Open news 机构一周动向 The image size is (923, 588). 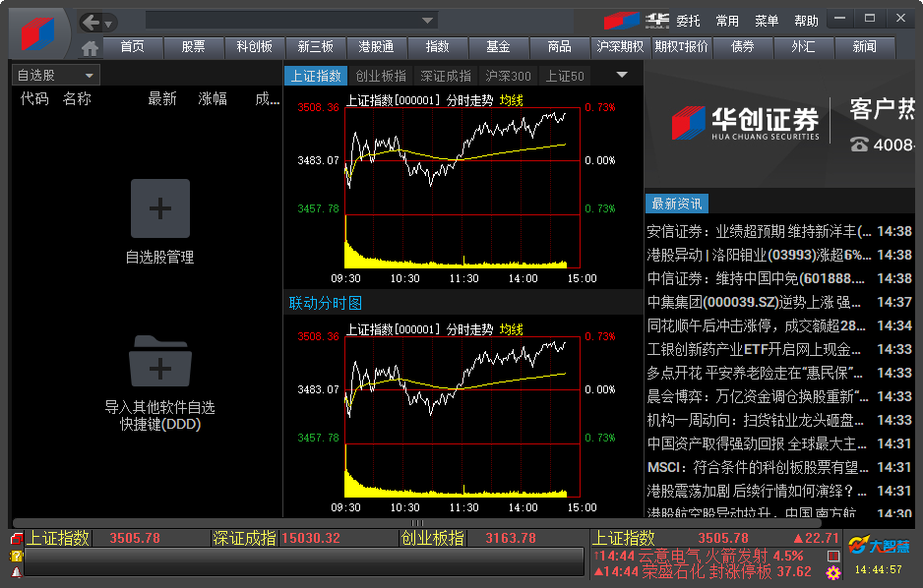[780, 420]
